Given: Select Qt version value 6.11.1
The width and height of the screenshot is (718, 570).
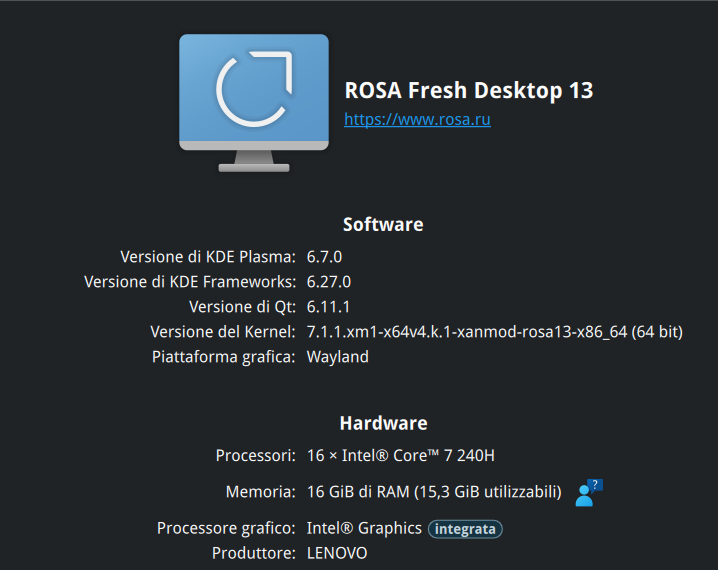Looking at the screenshot, I should 328,307.
